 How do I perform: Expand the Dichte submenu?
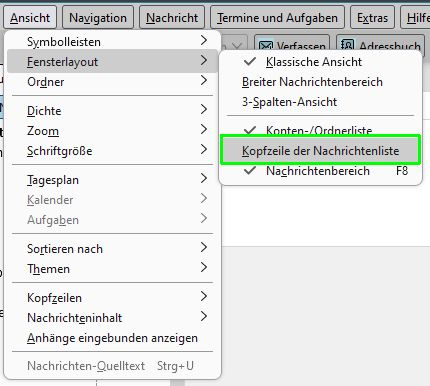(x=112, y=110)
